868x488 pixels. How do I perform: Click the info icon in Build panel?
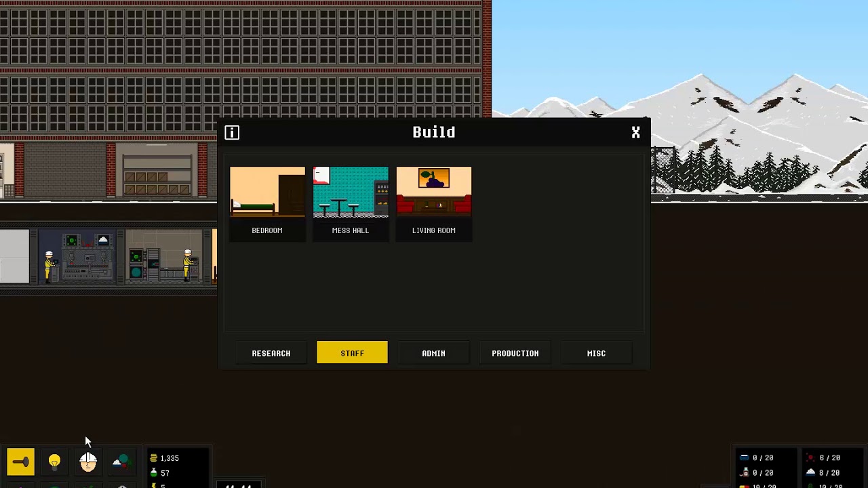(x=232, y=132)
